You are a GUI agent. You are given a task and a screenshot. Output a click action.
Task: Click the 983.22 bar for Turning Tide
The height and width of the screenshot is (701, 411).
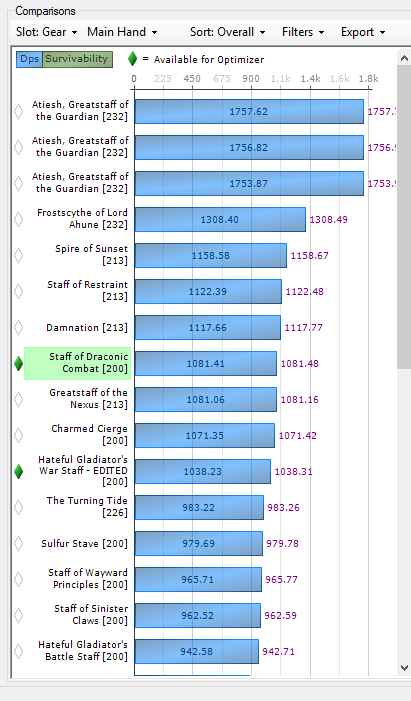point(199,507)
